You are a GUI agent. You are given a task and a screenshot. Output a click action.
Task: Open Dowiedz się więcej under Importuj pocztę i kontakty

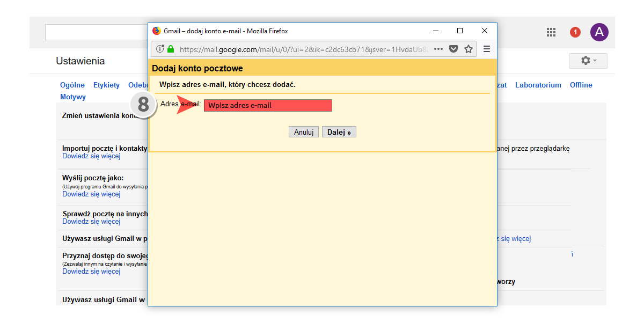(x=91, y=156)
